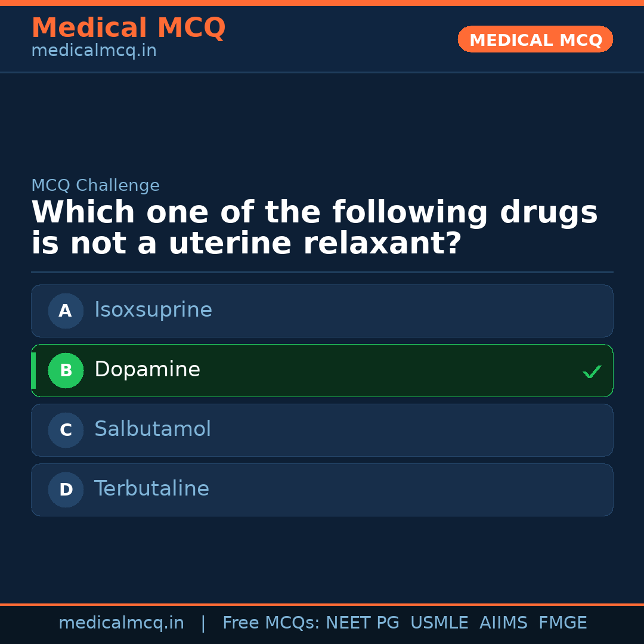Click the letter D circle badge
This screenshot has height=644, width=644.
66,490
